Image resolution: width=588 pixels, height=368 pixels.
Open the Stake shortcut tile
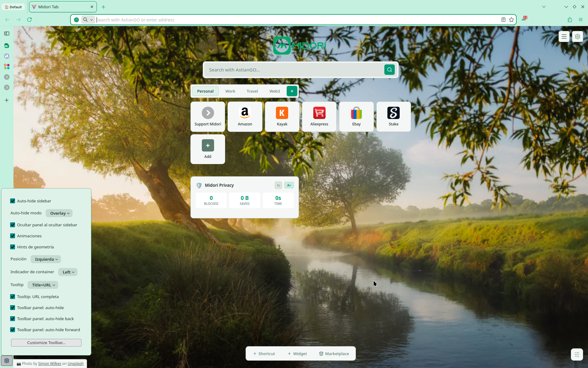394,117
